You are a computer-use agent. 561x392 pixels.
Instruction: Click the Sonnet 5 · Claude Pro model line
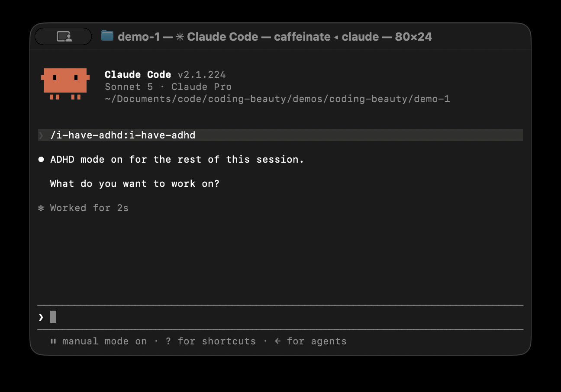point(168,87)
